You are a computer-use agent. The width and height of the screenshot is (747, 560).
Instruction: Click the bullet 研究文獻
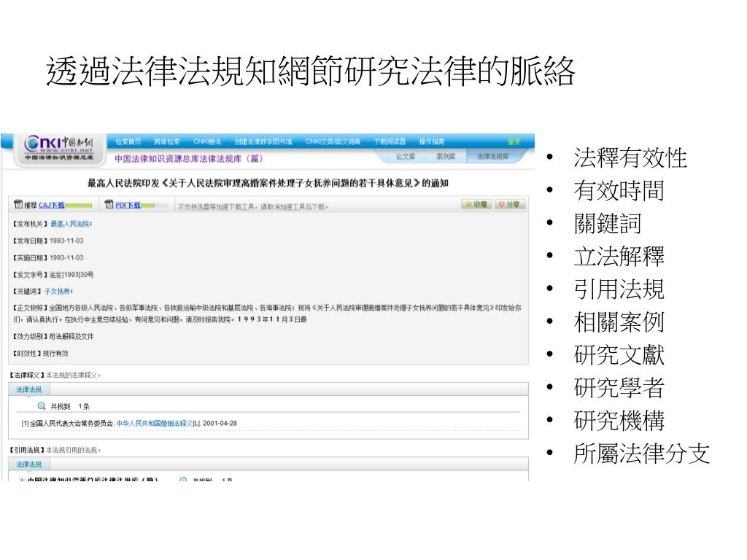click(619, 355)
